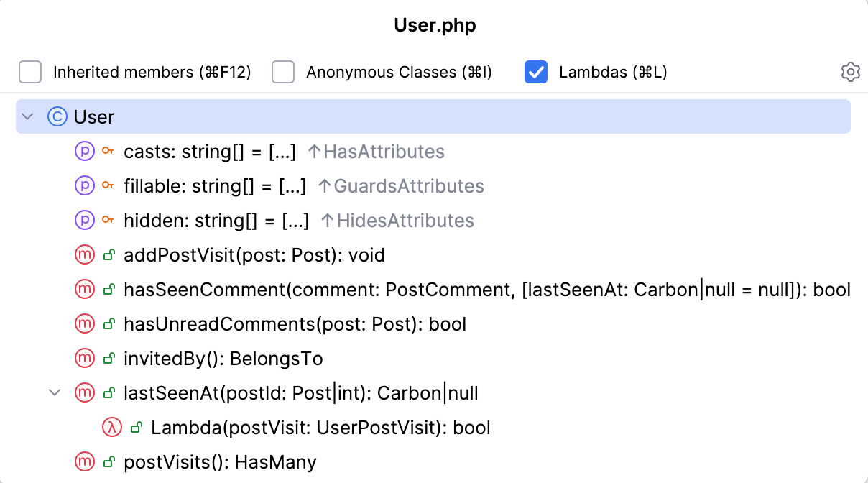Click the method icon for postVisits
The height and width of the screenshot is (483, 868).
(x=84, y=462)
